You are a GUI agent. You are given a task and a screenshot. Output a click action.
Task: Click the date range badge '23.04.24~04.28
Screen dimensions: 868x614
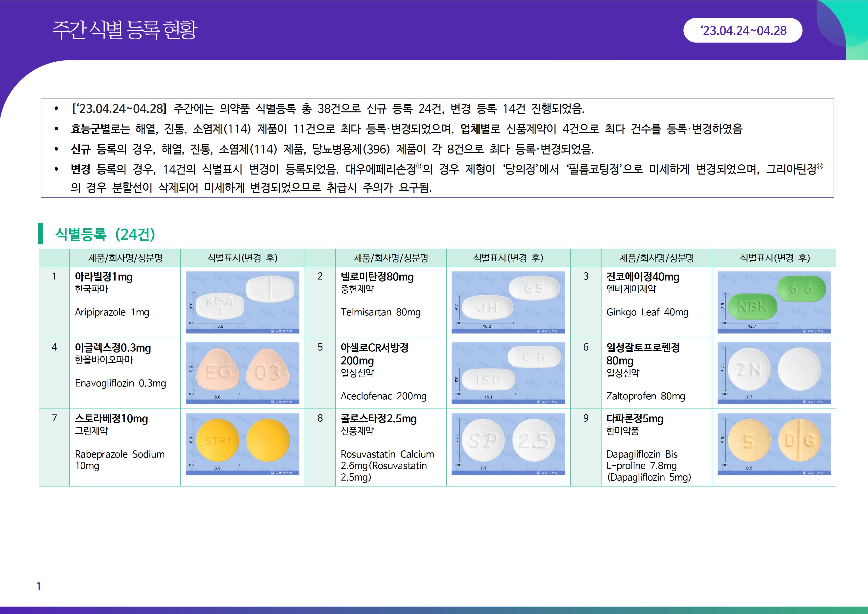pos(743,31)
